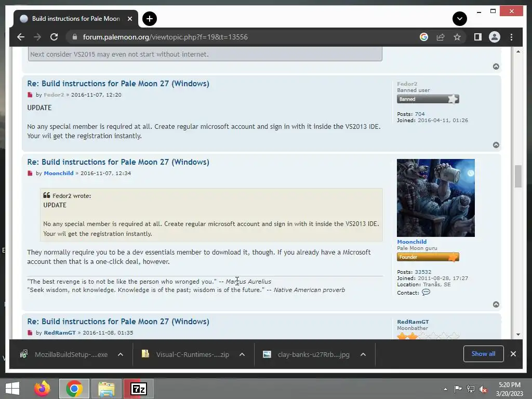The image size is (532, 399).
Task: View site security lock info
Action: pyautogui.click(x=75, y=37)
